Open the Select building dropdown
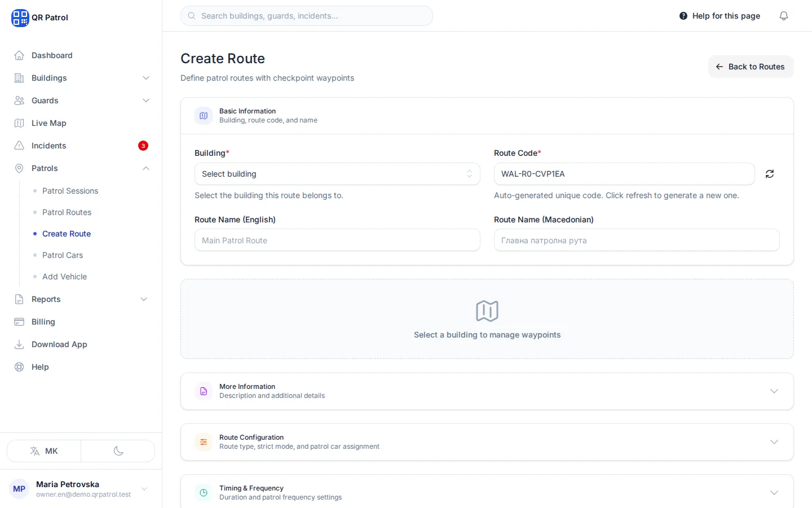Image resolution: width=812 pixels, height=508 pixels. [x=337, y=174]
